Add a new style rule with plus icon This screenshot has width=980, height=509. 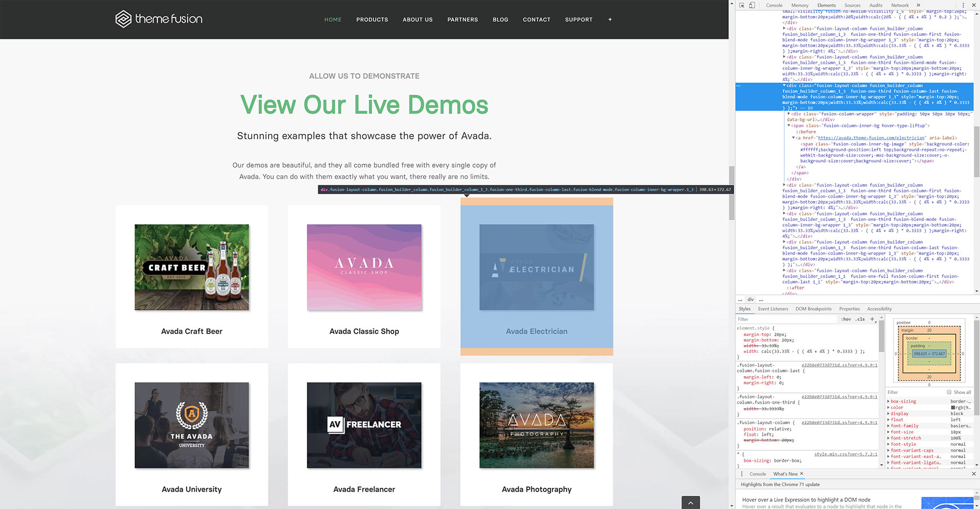click(872, 319)
